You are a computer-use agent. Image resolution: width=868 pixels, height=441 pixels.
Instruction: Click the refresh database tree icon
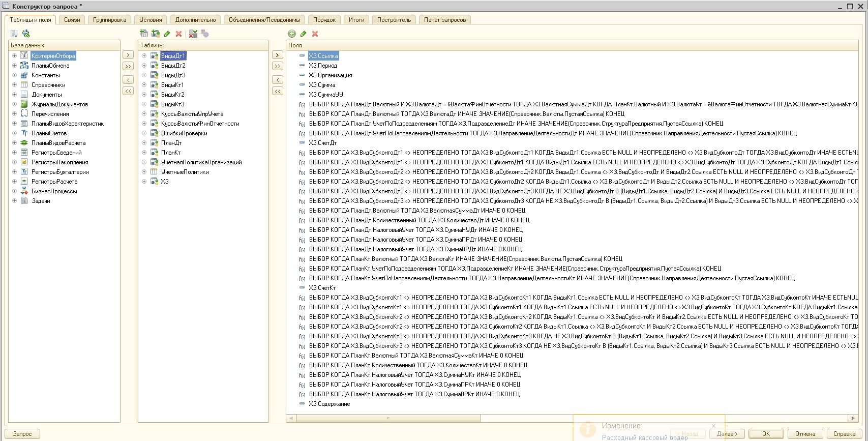[26, 34]
